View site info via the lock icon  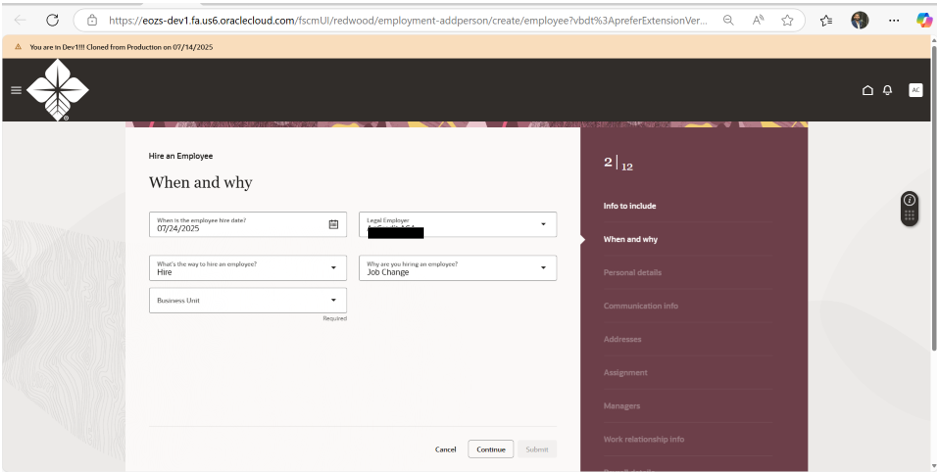[x=92, y=20]
